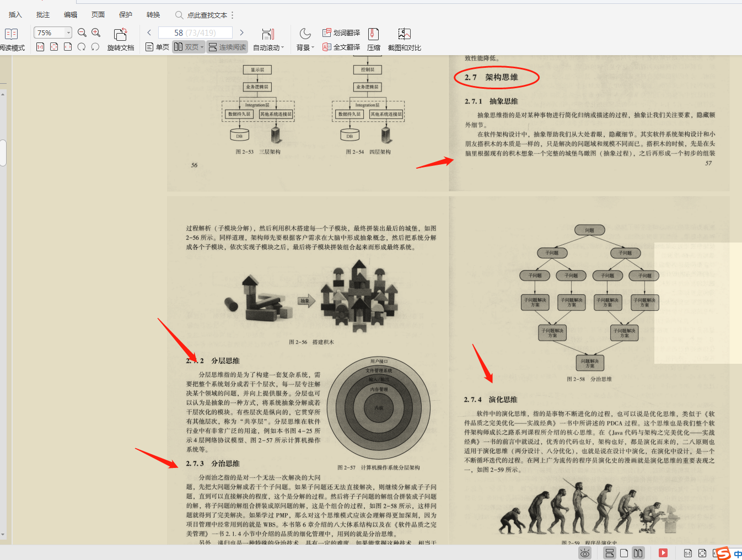Open the 截图和对比 screenshot comparison tool
The height and width of the screenshot is (560, 742).
pos(404,39)
